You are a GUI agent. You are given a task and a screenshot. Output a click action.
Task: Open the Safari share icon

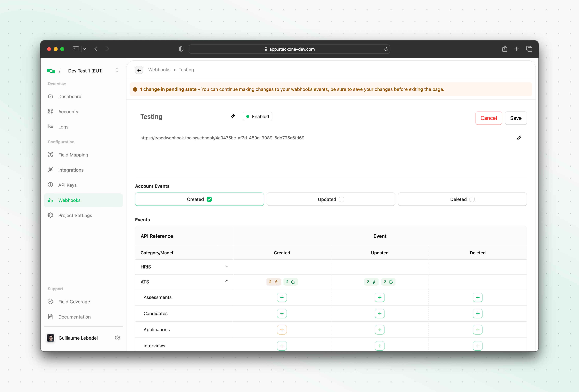click(x=505, y=49)
